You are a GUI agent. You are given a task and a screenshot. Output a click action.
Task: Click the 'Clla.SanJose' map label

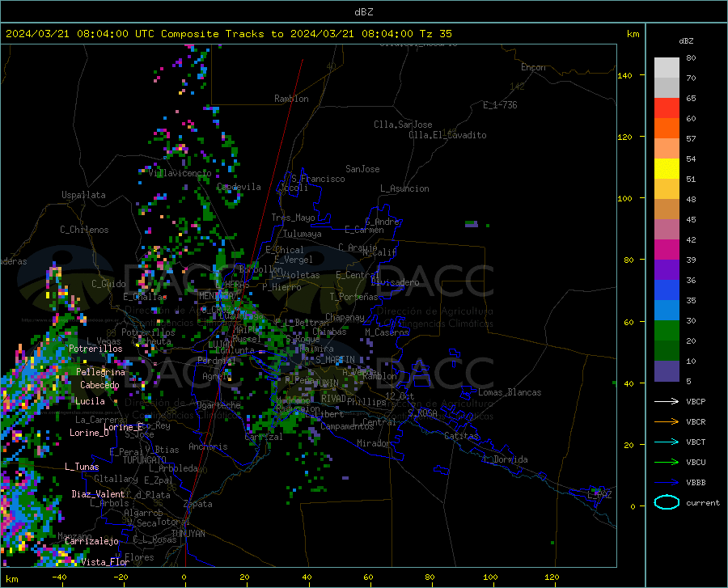click(x=403, y=125)
